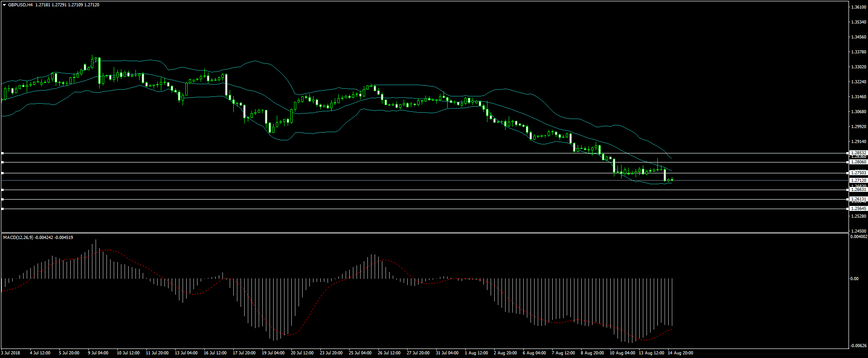Click the 1.36100 value on price scale
868x358 pixels.
pos(858,7)
